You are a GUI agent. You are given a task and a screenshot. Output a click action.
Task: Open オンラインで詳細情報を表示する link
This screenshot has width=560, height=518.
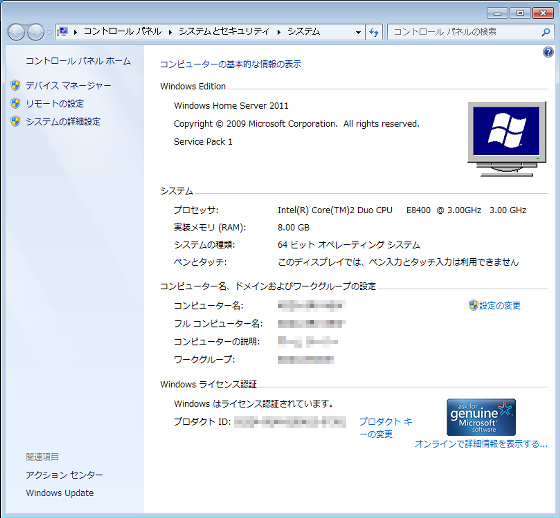[481, 444]
